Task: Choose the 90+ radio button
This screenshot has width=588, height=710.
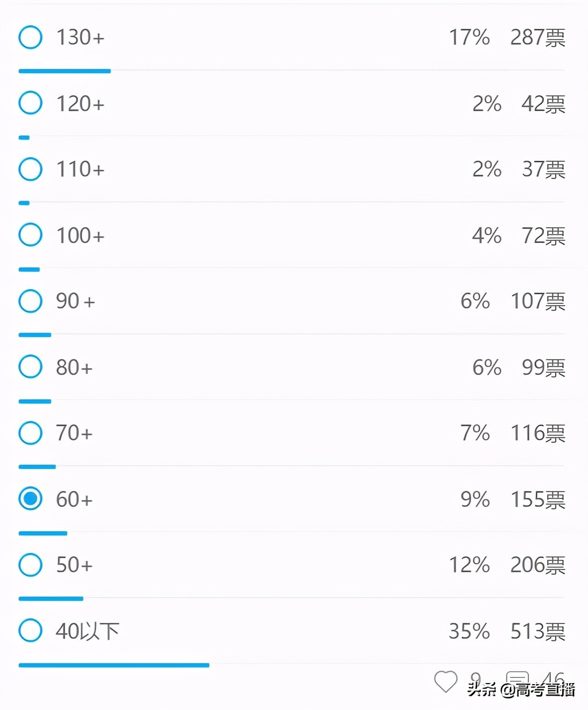Action: [x=30, y=301]
